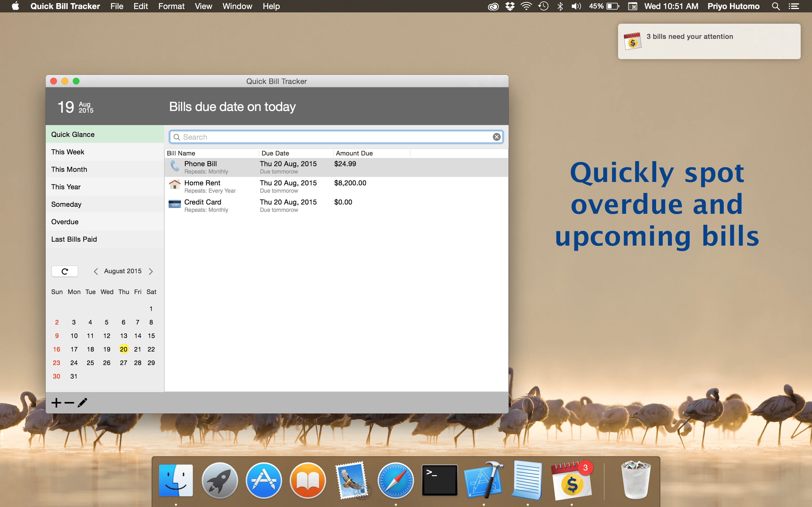Clear the search field with X icon
This screenshot has width=812, height=507.
pyautogui.click(x=497, y=137)
